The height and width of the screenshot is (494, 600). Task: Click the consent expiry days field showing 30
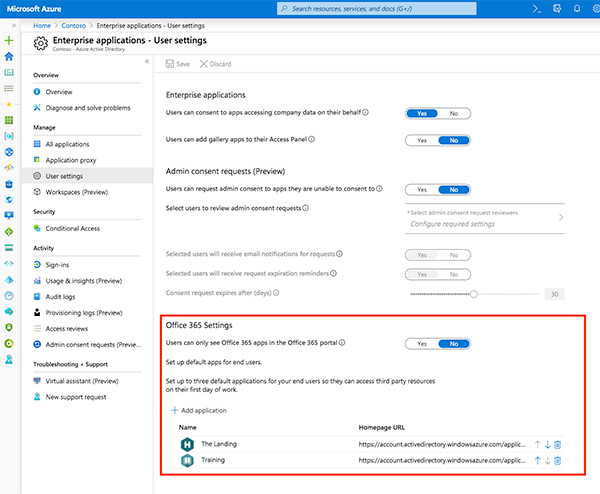(554, 294)
